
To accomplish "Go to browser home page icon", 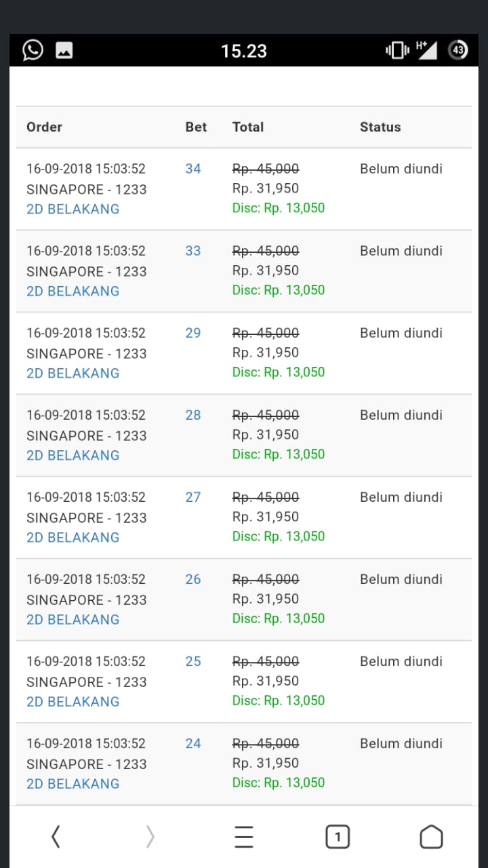I will point(431,837).
